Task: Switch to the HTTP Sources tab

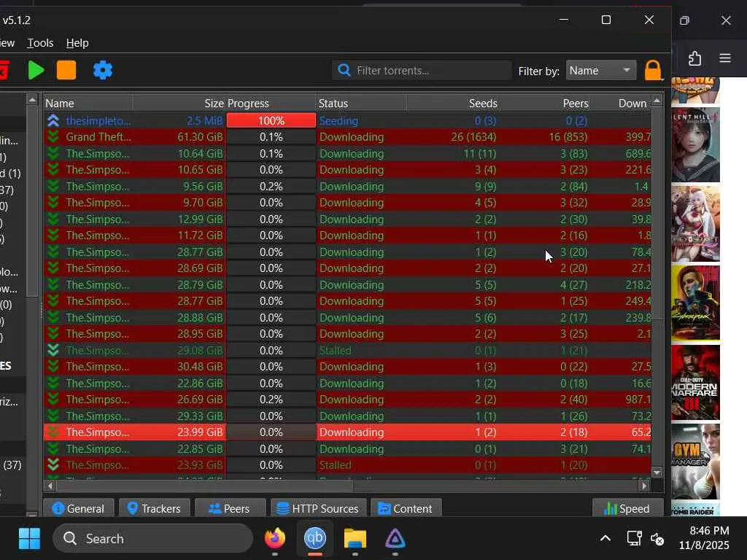Action: (x=318, y=508)
